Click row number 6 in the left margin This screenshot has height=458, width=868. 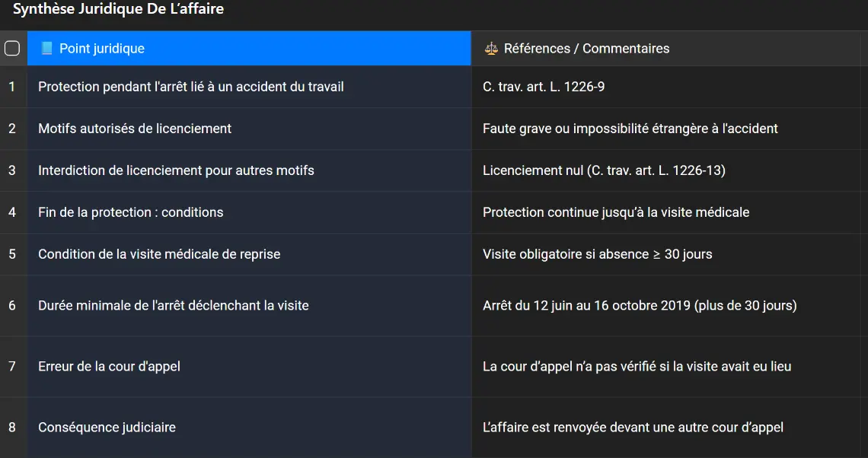pyautogui.click(x=12, y=306)
